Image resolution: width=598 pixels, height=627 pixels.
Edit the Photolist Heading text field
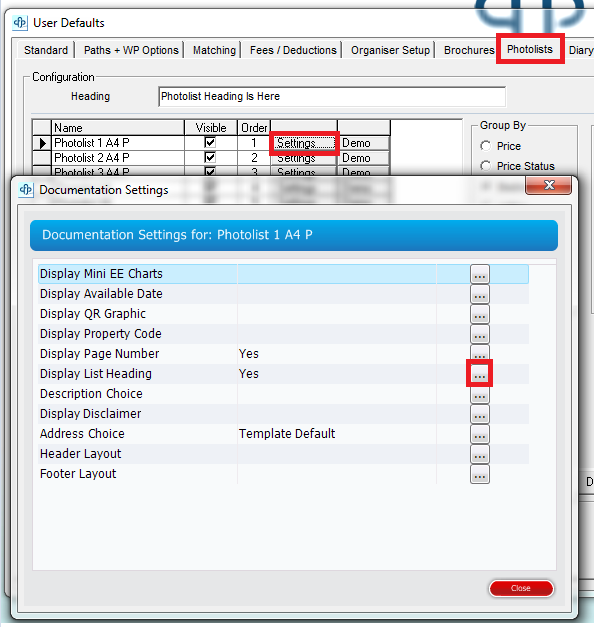click(332, 96)
